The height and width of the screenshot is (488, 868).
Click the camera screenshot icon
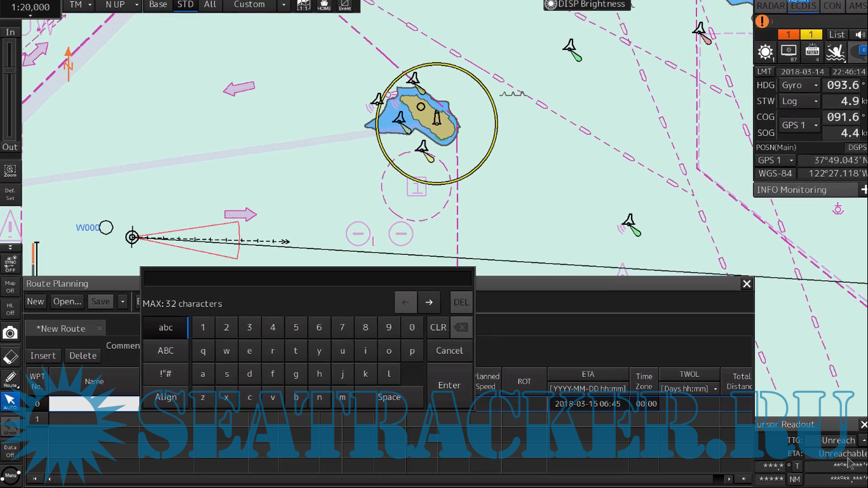click(10, 333)
